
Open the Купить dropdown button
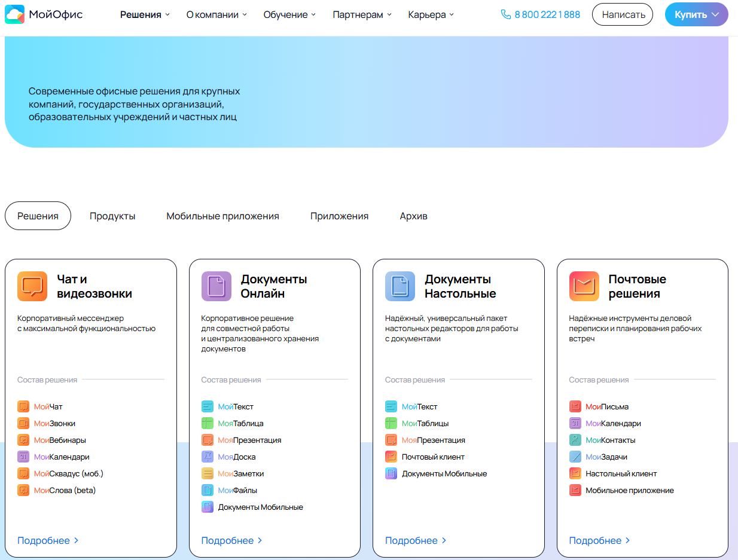(696, 14)
